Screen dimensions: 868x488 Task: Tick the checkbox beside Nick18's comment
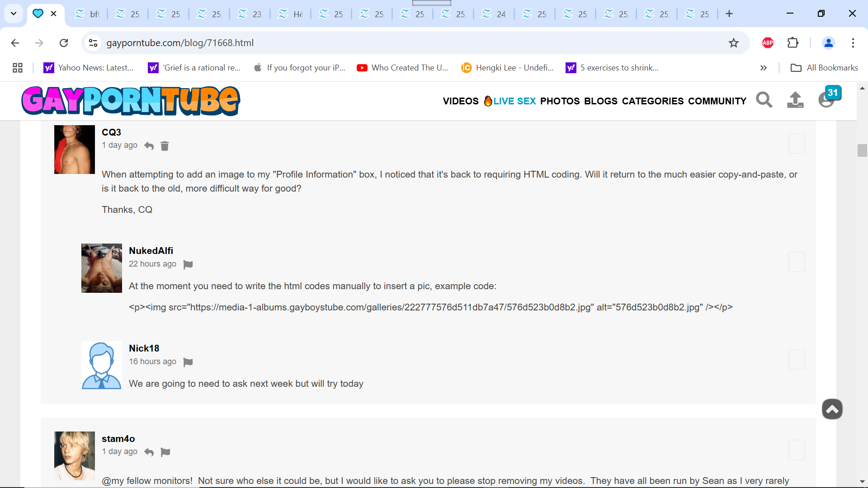796,359
